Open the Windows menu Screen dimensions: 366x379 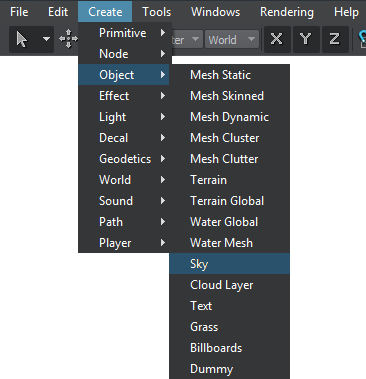pyautogui.click(x=215, y=12)
